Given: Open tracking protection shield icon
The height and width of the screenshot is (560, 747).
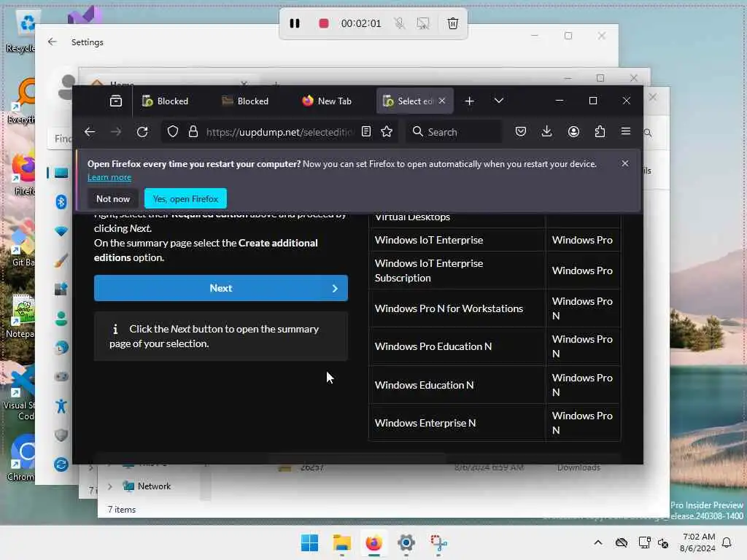Looking at the screenshot, I should point(173,132).
